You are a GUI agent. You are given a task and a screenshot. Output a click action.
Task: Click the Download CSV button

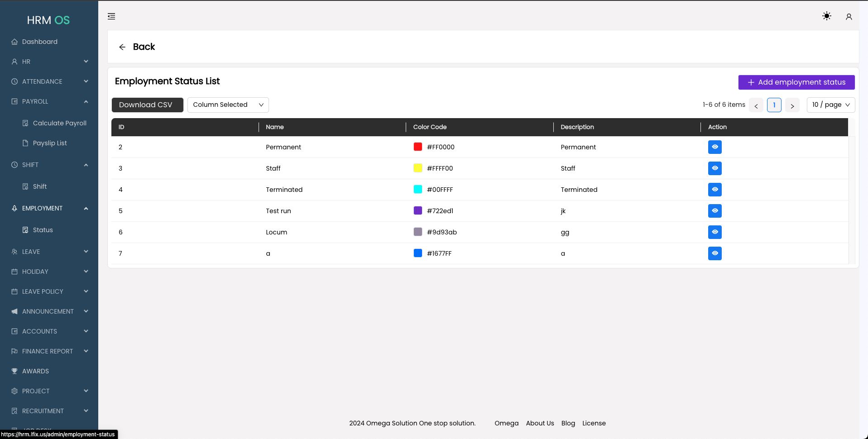point(147,105)
